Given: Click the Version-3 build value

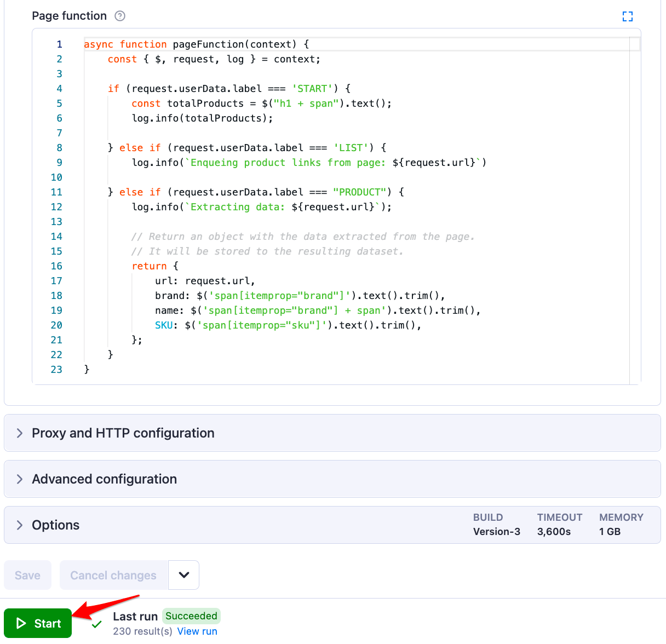Looking at the screenshot, I should [x=496, y=531].
